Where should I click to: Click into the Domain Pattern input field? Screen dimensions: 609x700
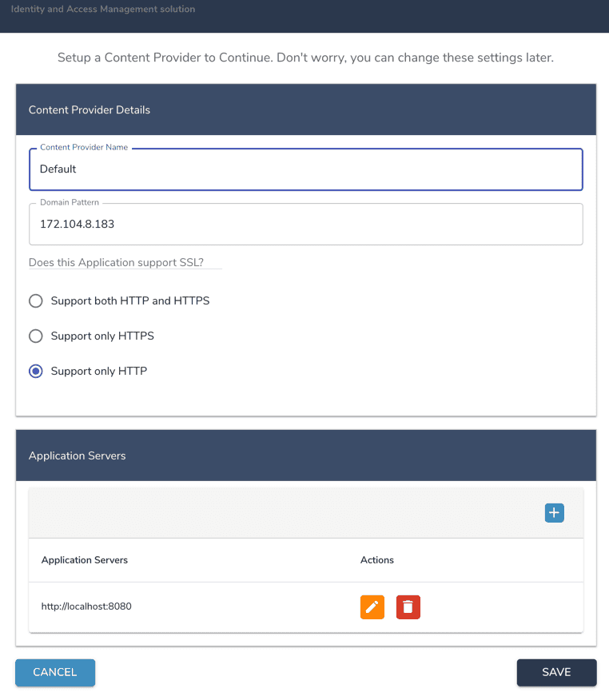point(305,225)
